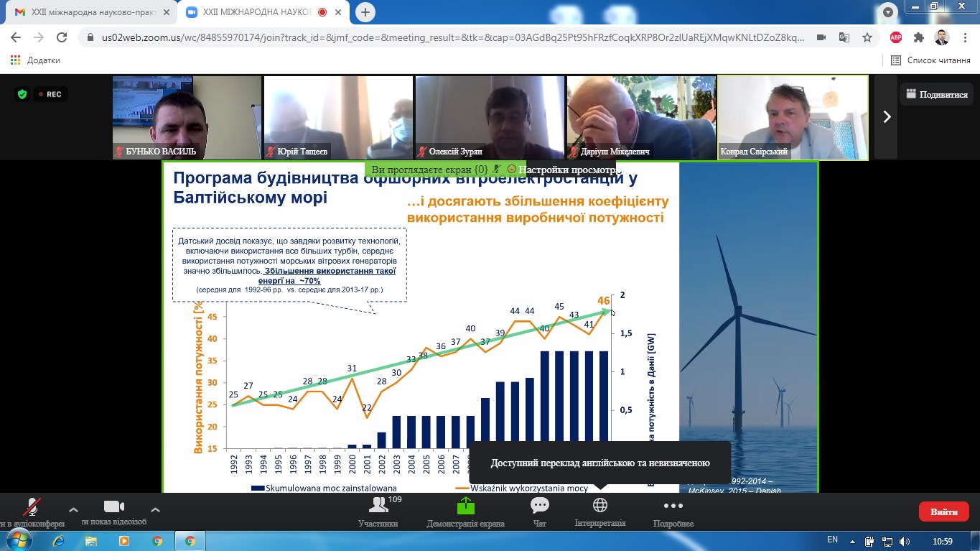Click the green shield encryption icon

pyautogui.click(x=22, y=94)
